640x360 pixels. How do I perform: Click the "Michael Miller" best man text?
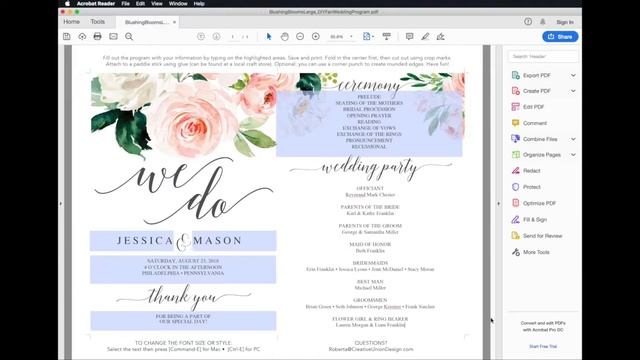click(370, 288)
